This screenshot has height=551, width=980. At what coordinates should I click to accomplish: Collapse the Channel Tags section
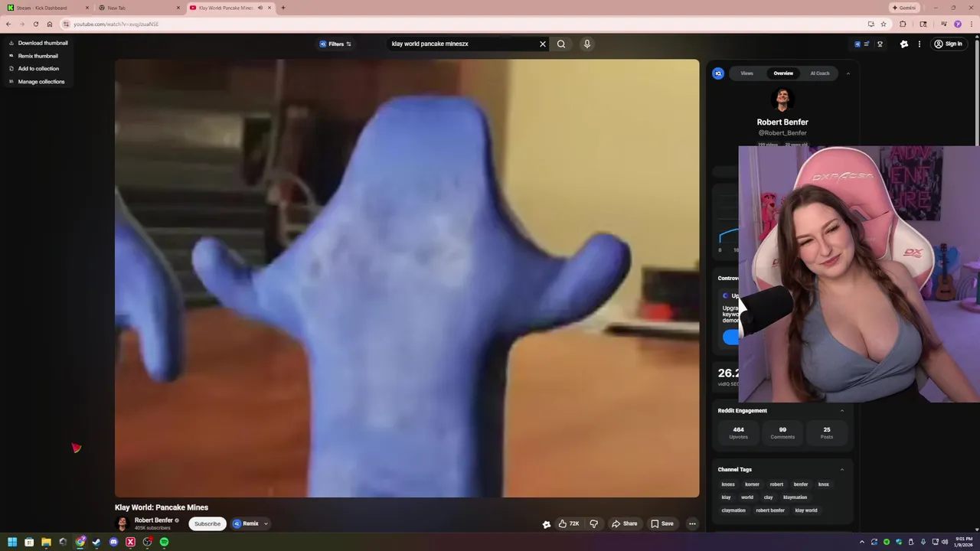pos(842,470)
